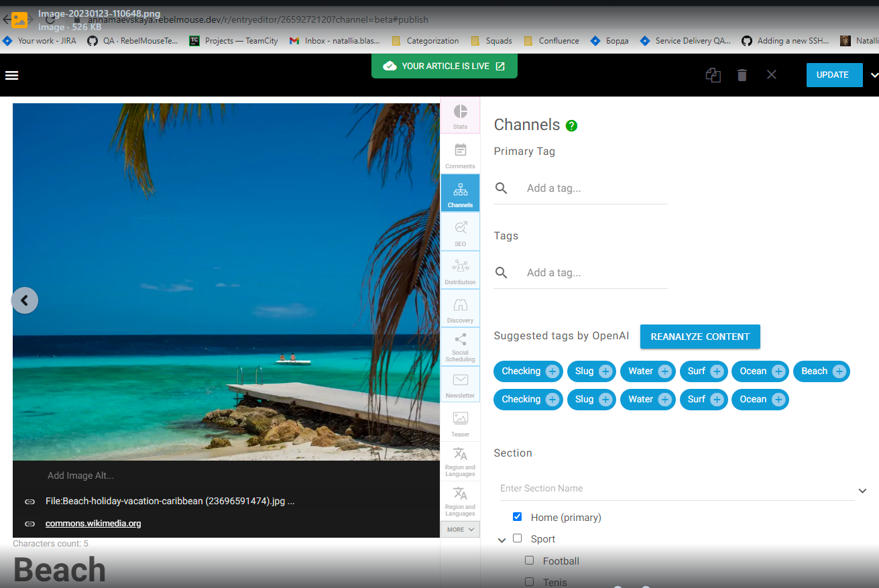Open the Distribution panel
Screen dimensions: 879x588
point(460,270)
